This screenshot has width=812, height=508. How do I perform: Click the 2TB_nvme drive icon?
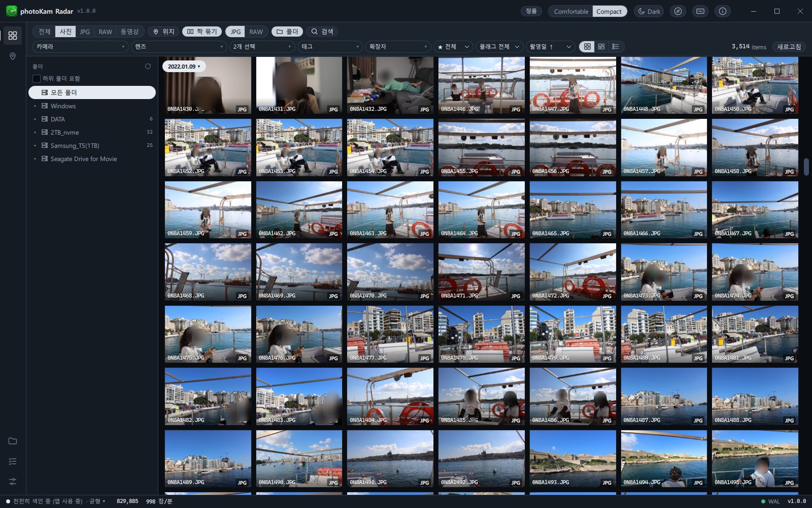click(45, 132)
